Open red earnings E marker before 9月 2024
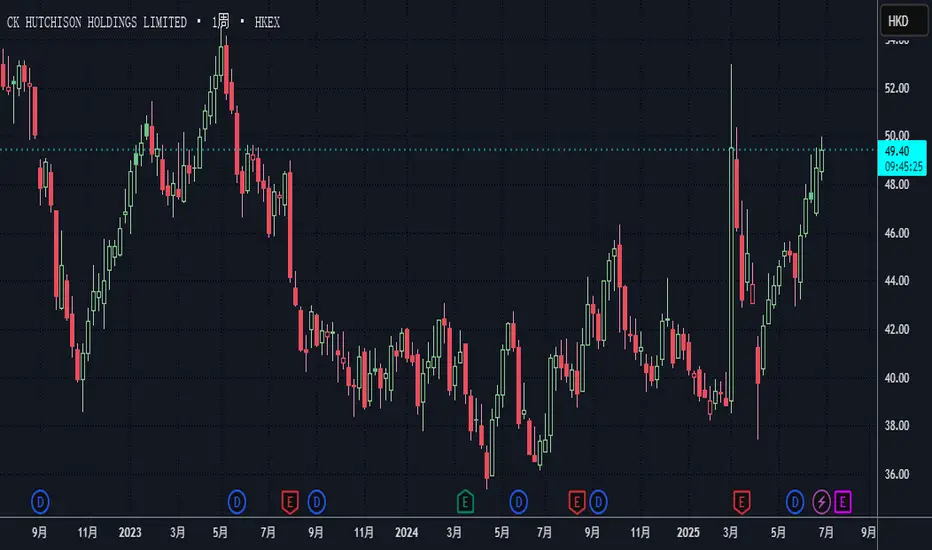Viewport: 932px width, 550px height. [x=577, y=502]
